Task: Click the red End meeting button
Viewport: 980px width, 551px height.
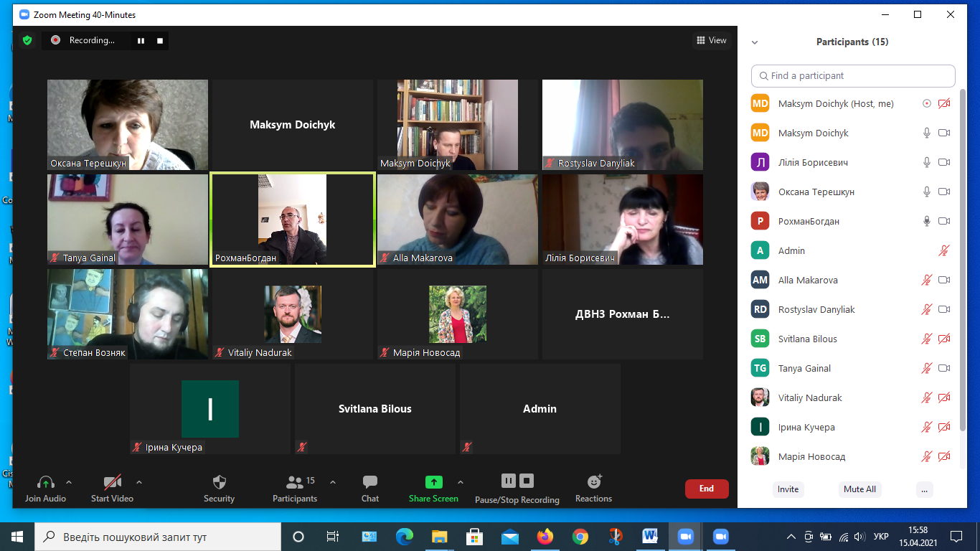Action: [x=707, y=489]
